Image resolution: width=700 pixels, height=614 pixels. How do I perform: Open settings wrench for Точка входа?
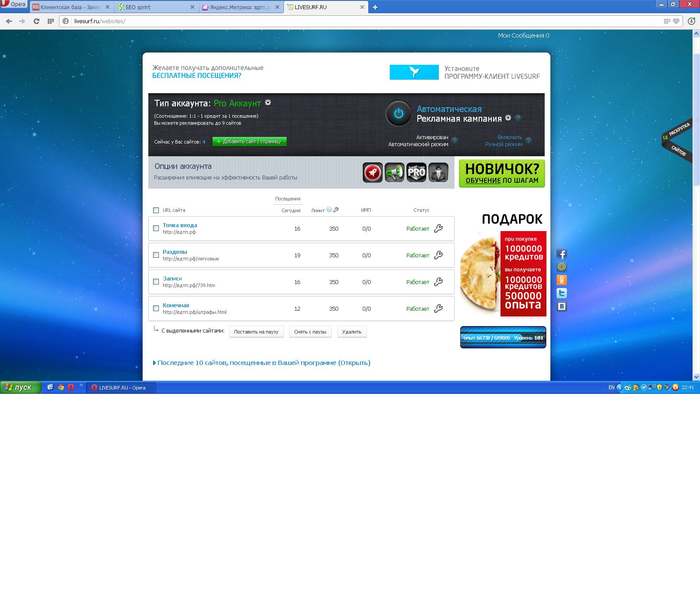pyautogui.click(x=438, y=228)
